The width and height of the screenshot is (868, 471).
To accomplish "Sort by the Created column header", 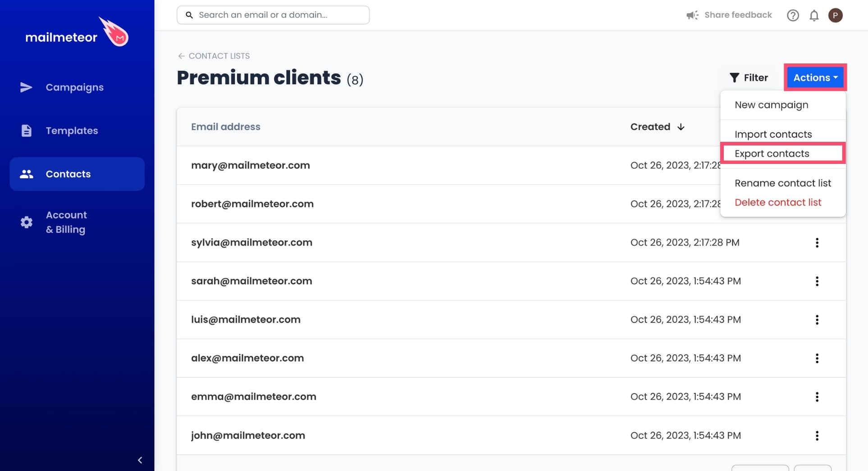I will [657, 127].
